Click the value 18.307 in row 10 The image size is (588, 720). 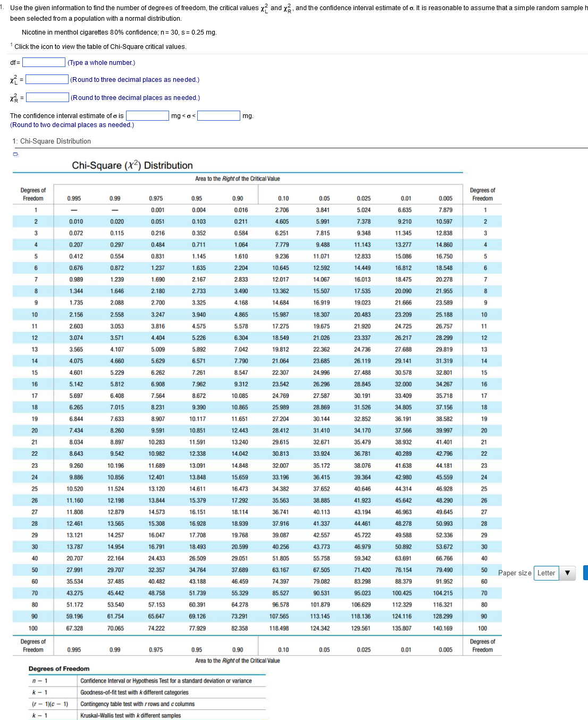(x=322, y=315)
